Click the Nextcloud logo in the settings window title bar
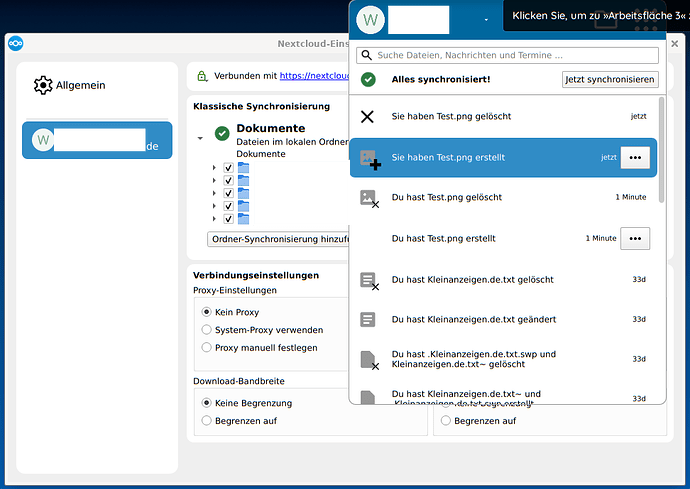 pyautogui.click(x=15, y=43)
